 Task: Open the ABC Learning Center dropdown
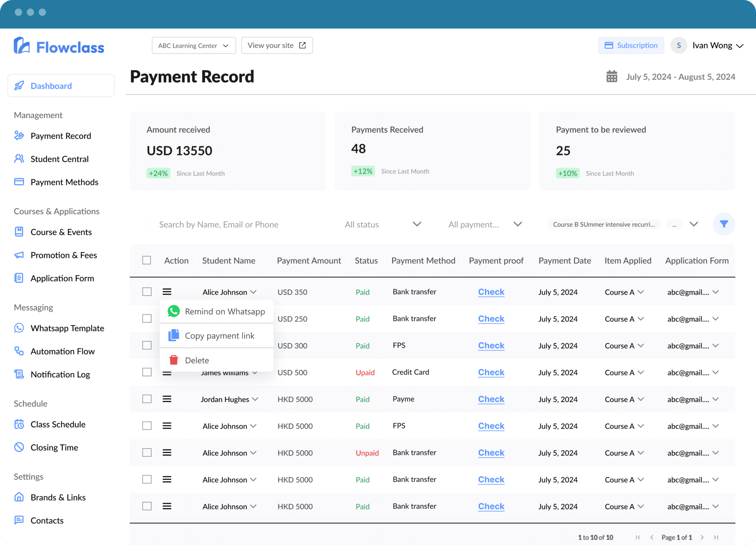pyautogui.click(x=194, y=45)
